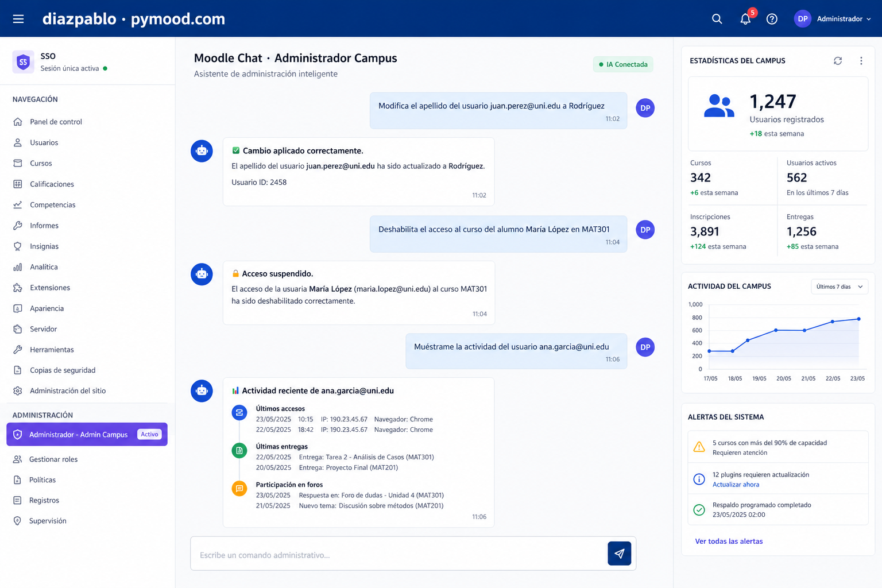The width and height of the screenshot is (882, 588).
Task: Click the Gestionar roles icon
Action: coord(18,459)
